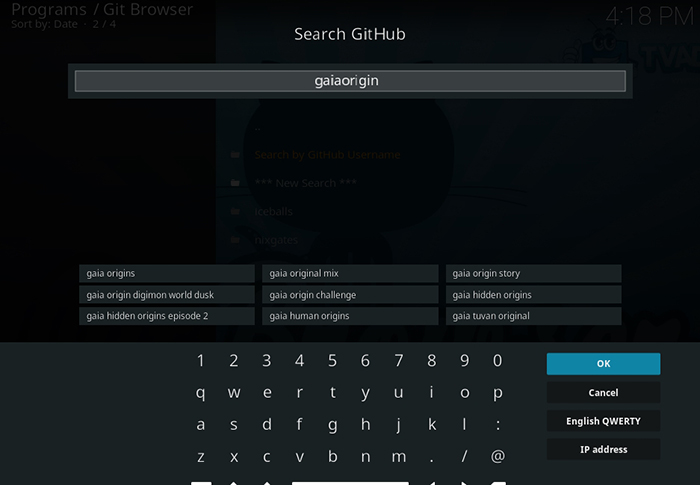Tap the letter h key
Viewport: 700px width, 485px height.
coord(365,424)
